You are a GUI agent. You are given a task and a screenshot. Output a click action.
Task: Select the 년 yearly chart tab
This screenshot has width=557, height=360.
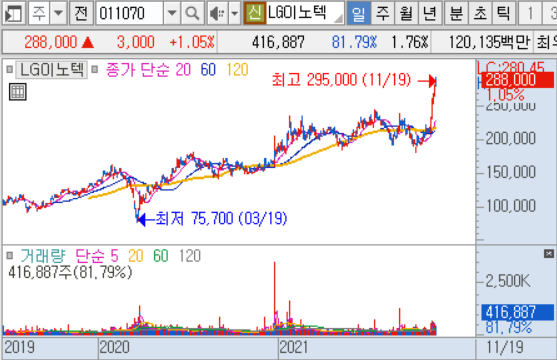430,14
